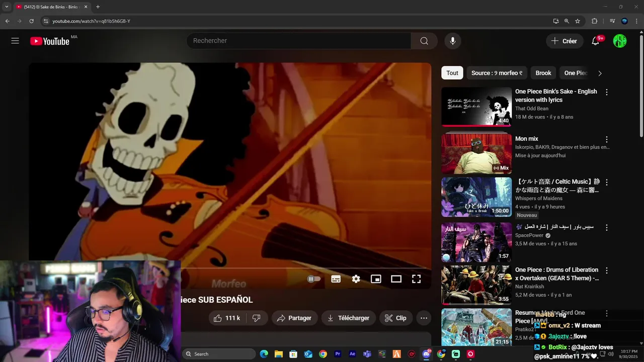Open the notifications bell

[x=595, y=41]
